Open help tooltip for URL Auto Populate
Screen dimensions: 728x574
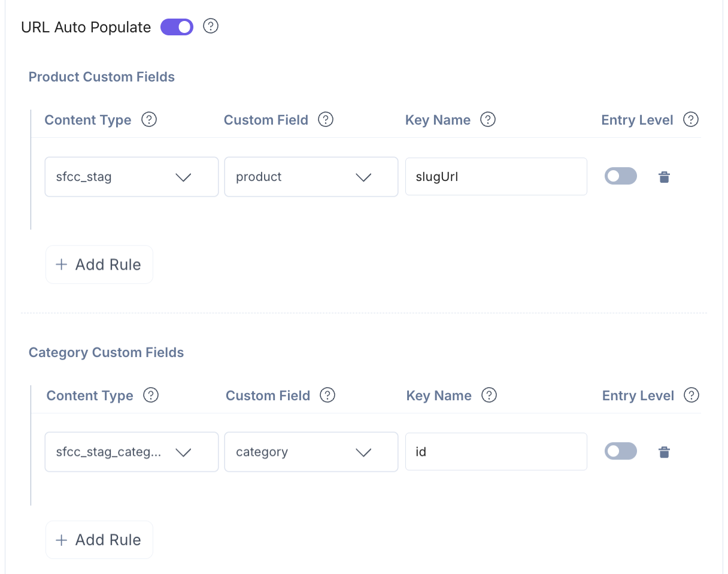tap(211, 26)
